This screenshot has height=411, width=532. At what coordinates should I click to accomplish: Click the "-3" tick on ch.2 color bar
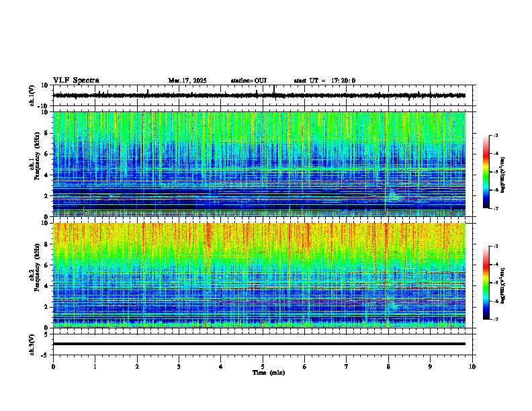pyautogui.click(x=495, y=246)
